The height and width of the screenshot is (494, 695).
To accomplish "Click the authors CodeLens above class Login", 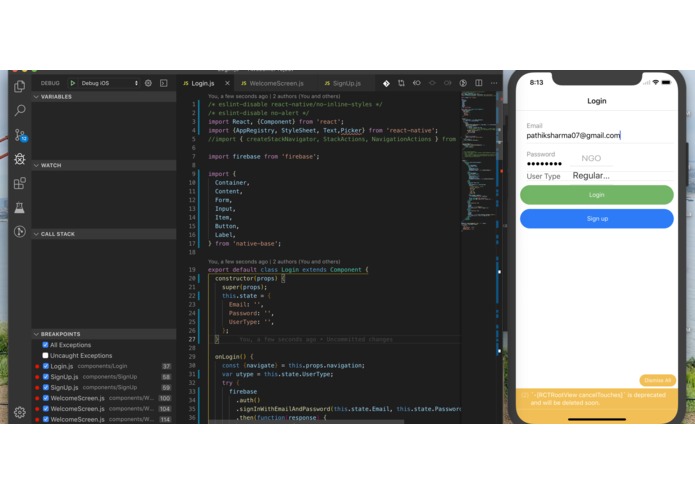I will 274,261.
